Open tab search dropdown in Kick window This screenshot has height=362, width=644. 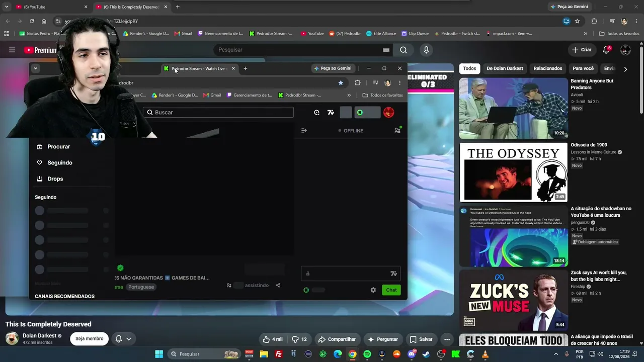click(35, 68)
